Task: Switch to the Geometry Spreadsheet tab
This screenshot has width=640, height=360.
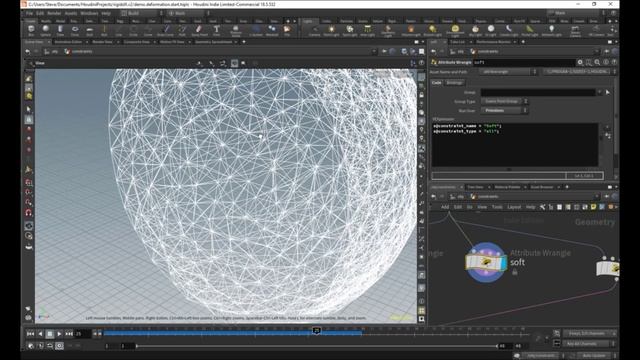Action: pos(213,42)
